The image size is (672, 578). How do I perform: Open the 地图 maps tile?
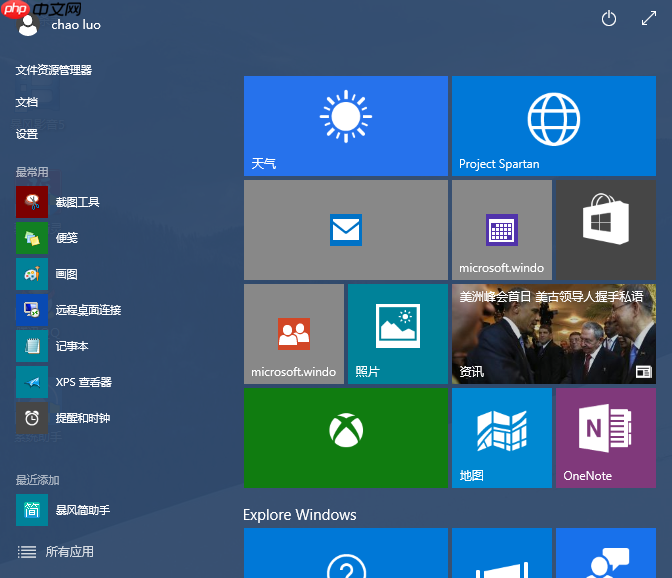[x=502, y=438]
